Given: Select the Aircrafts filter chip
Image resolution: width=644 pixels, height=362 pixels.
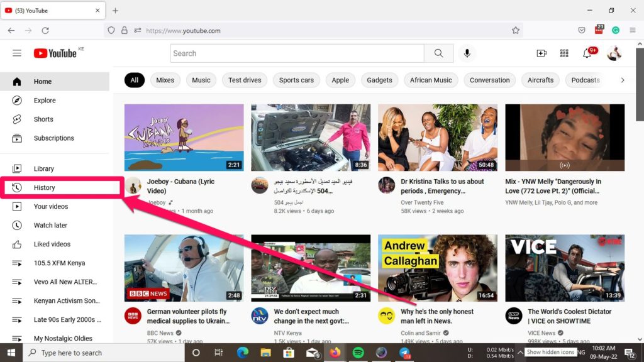Looking at the screenshot, I should [x=540, y=80].
